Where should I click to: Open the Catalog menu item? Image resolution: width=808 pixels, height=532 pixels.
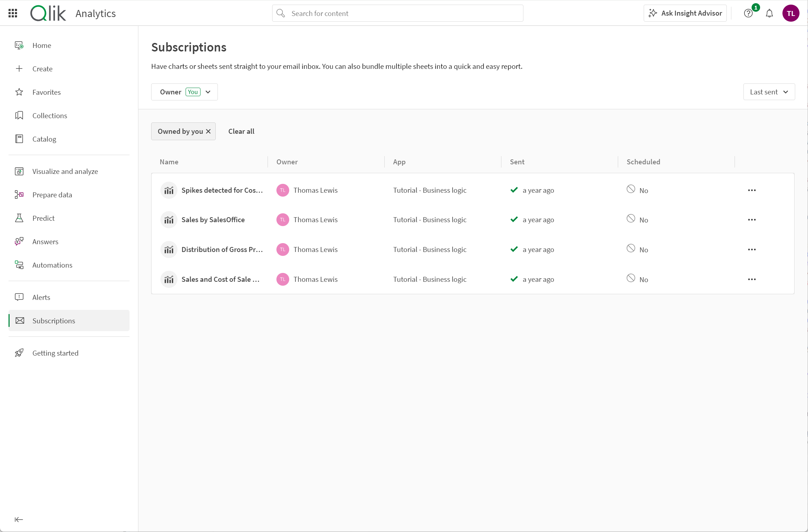coord(44,139)
